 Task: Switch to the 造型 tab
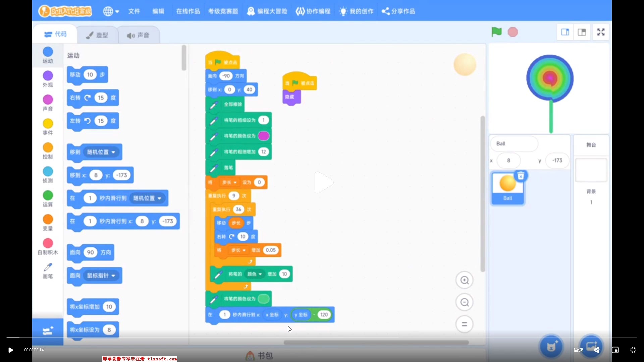tap(97, 35)
